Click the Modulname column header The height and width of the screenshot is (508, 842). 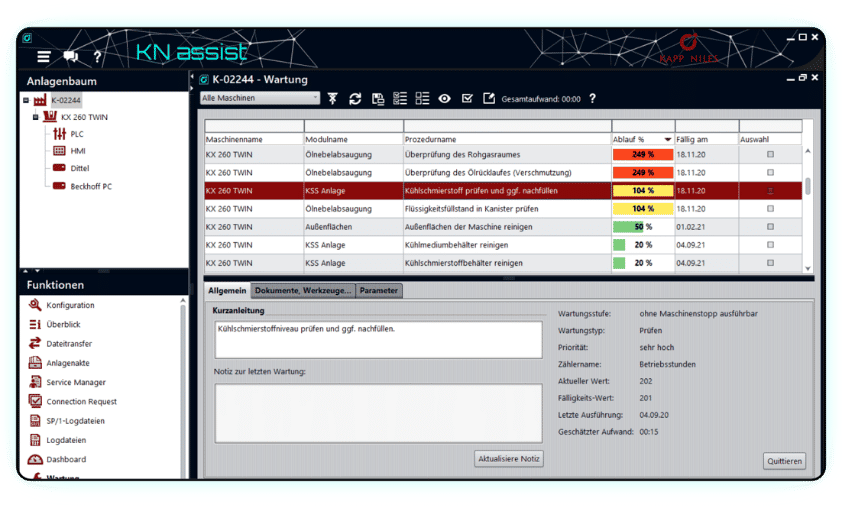(x=353, y=139)
